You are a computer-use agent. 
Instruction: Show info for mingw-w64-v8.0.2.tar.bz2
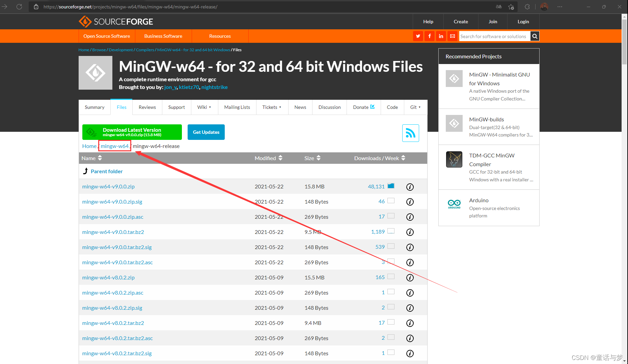410,323
